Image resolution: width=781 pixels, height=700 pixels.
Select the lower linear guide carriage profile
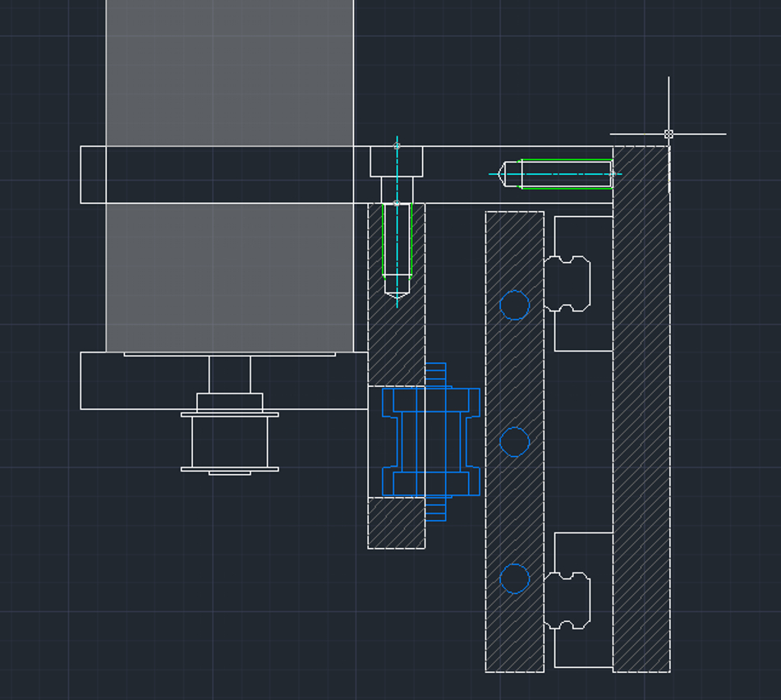[x=567, y=601]
